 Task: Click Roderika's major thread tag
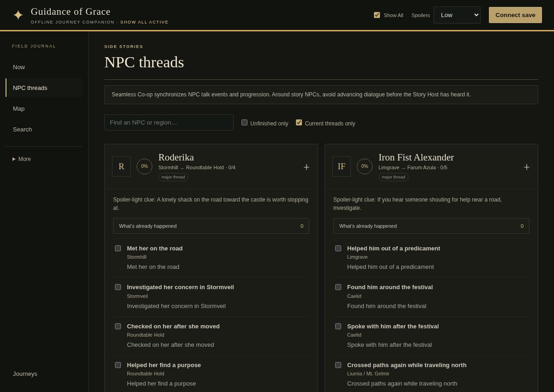(173, 177)
